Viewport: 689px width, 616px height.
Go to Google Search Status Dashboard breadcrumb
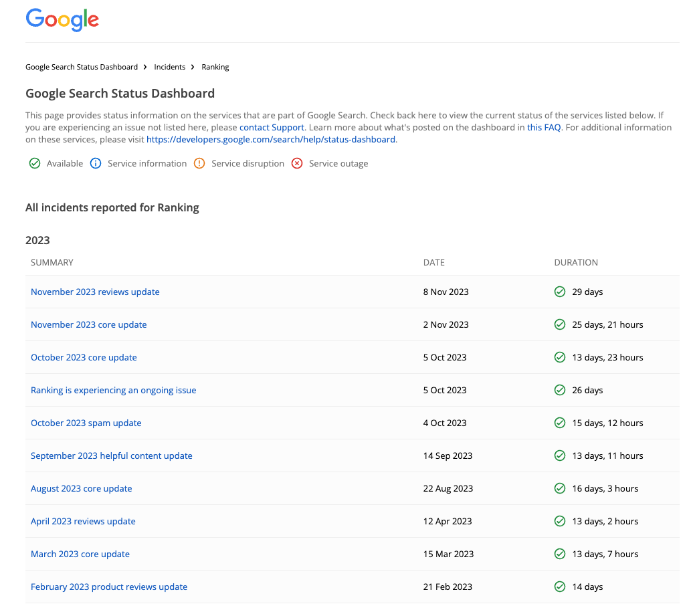click(82, 67)
